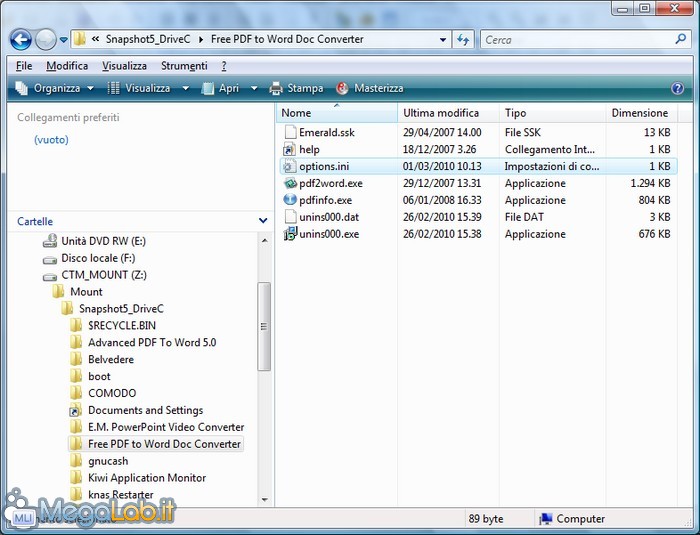Click Snapshot5_DriveC breadcrumb in address bar
This screenshot has width=700, height=535.
148,39
